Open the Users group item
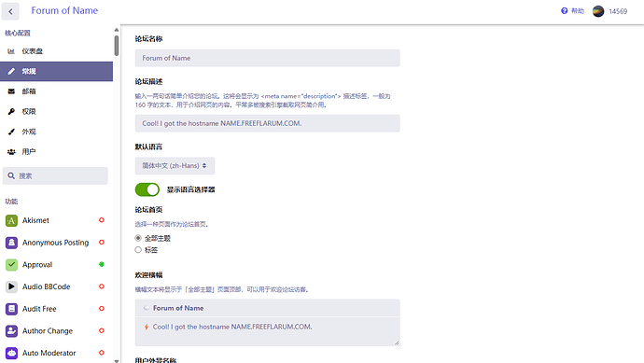This screenshot has width=644, height=363. (x=56, y=152)
